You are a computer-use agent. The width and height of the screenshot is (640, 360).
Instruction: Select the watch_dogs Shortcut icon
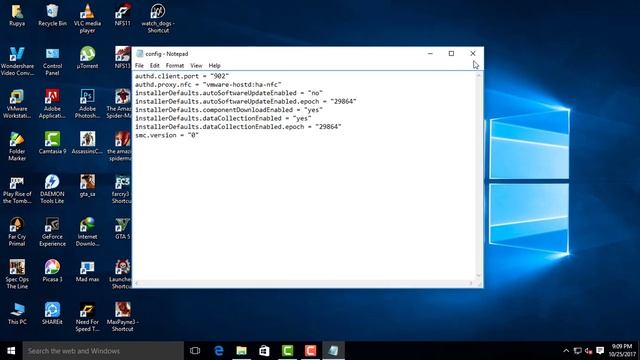[x=158, y=19]
